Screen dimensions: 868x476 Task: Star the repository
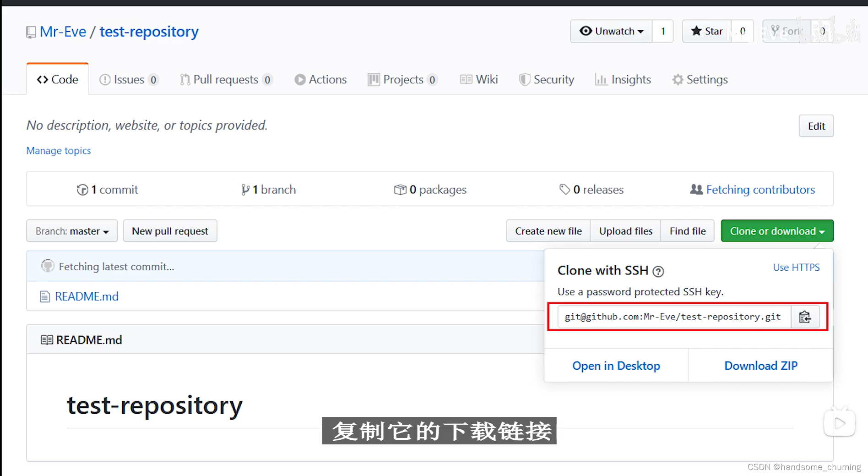coord(707,31)
